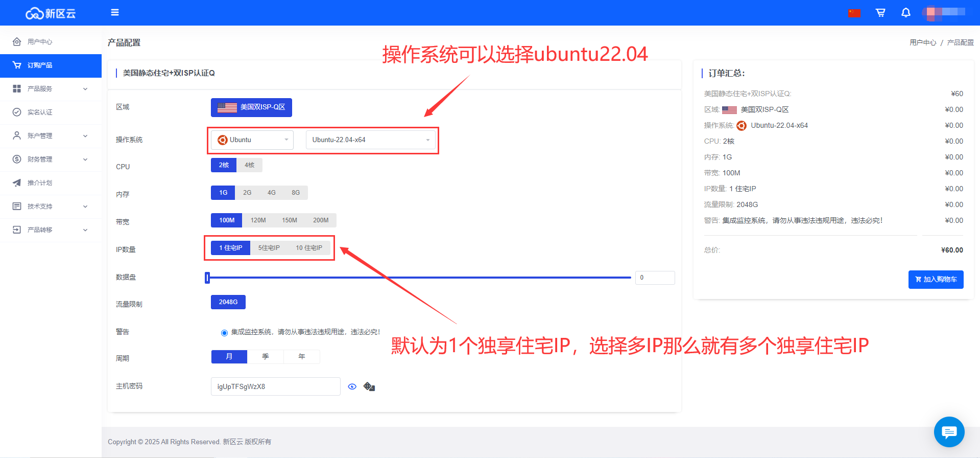Select the 集成监控系统 warning radio button
The height and width of the screenshot is (458, 980).
[x=224, y=333]
